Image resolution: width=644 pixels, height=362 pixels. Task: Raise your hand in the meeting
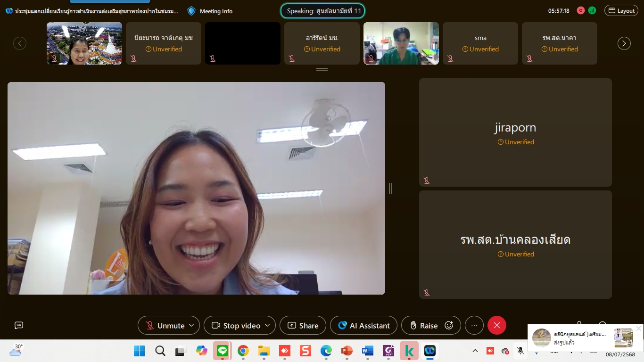click(x=423, y=325)
